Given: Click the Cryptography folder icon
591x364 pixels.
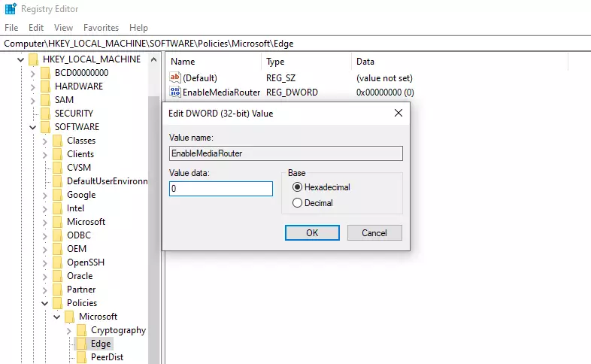Looking at the screenshot, I should 82,330.
